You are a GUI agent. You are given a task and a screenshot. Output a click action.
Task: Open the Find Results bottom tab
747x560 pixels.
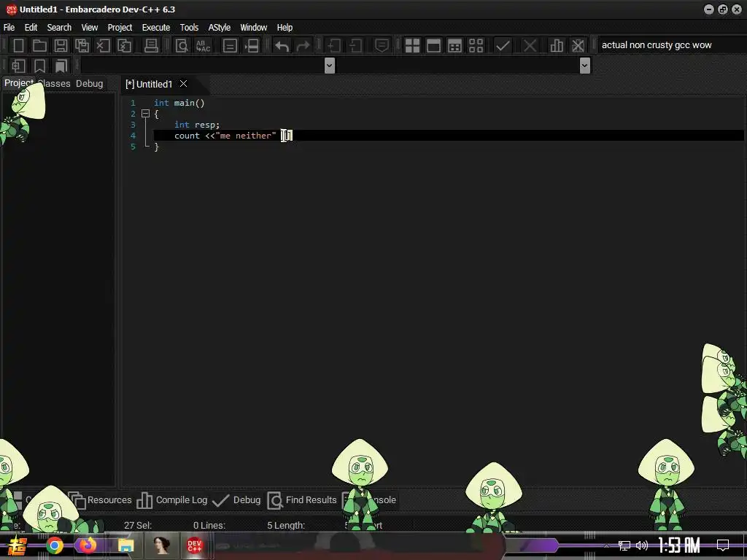point(301,500)
